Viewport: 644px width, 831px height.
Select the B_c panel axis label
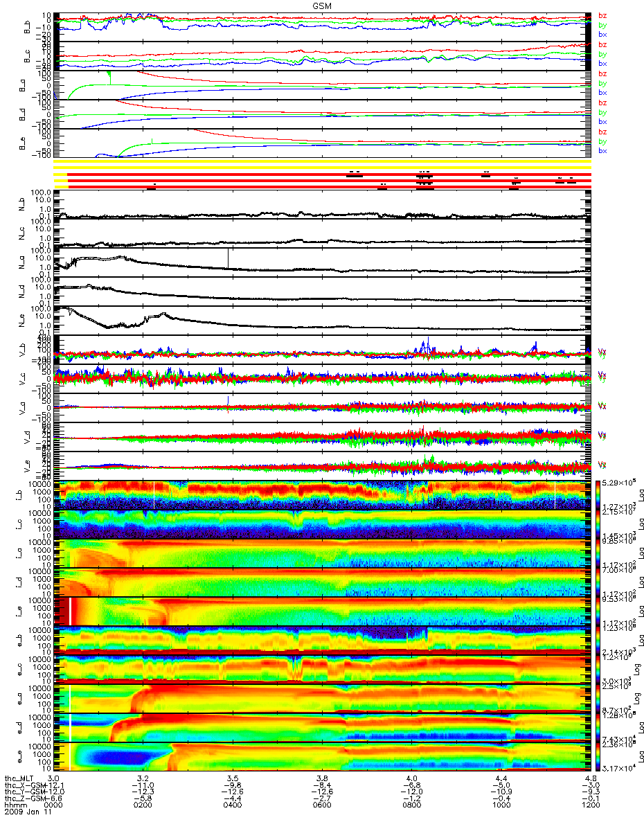click(28, 57)
